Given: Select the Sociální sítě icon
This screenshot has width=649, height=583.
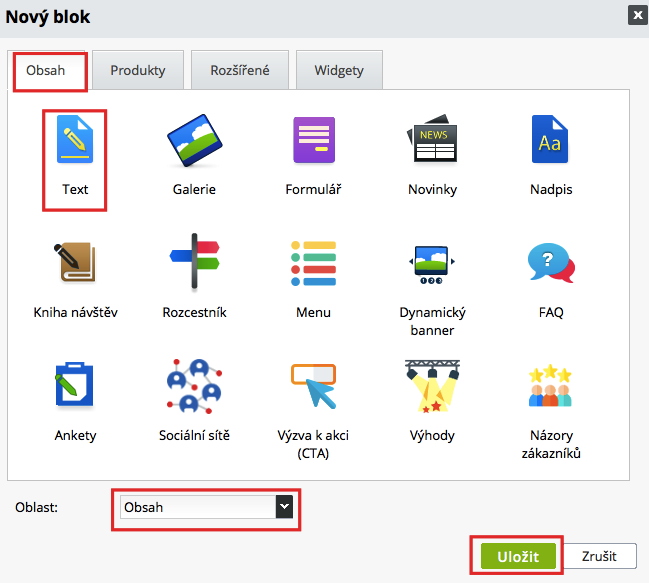Looking at the screenshot, I should tap(194, 387).
